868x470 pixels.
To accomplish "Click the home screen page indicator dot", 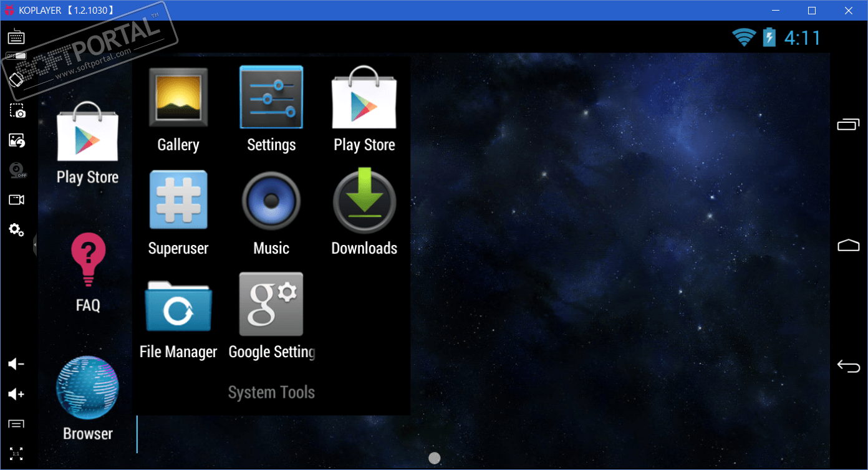I will [x=435, y=458].
